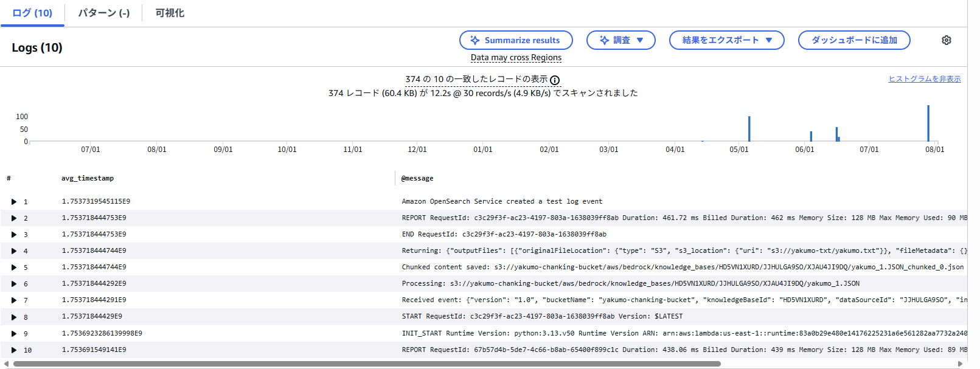The width and height of the screenshot is (980, 369).
Task: Click the tallest histogram bar near 08/01
Action: tap(928, 123)
